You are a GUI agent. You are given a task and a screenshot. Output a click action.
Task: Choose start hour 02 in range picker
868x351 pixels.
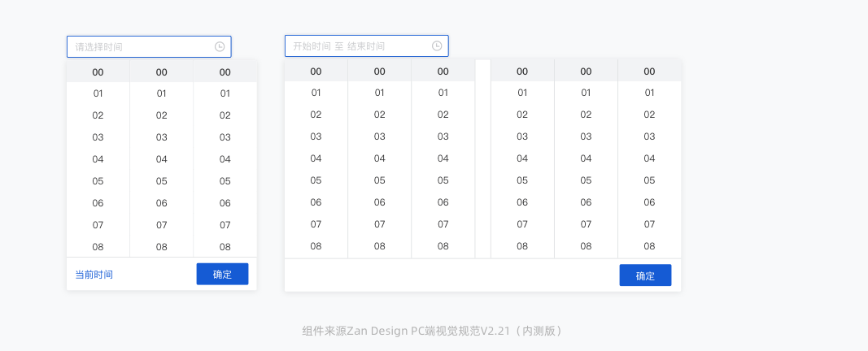point(316,115)
